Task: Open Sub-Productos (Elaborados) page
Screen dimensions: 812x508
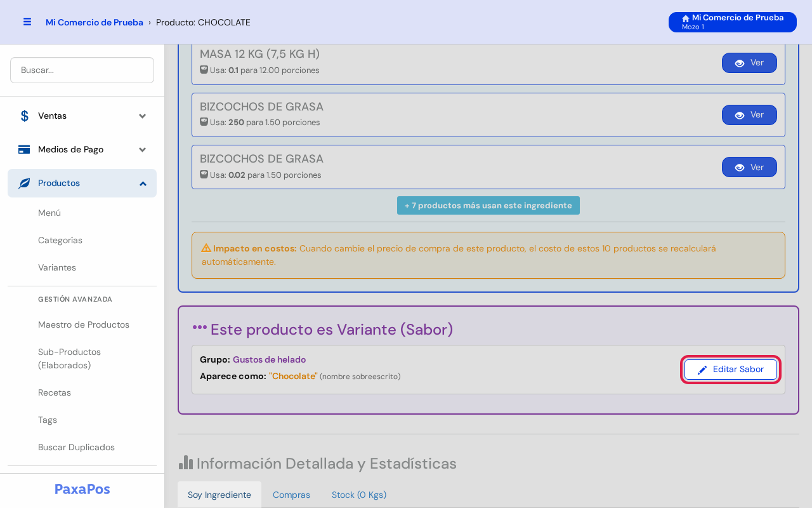Action: pos(70,359)
